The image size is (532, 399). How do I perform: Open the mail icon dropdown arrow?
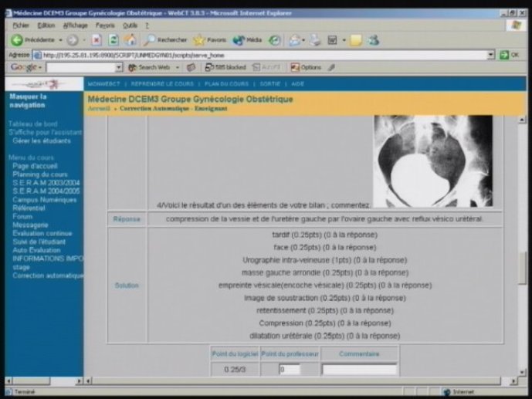[303, 40]
